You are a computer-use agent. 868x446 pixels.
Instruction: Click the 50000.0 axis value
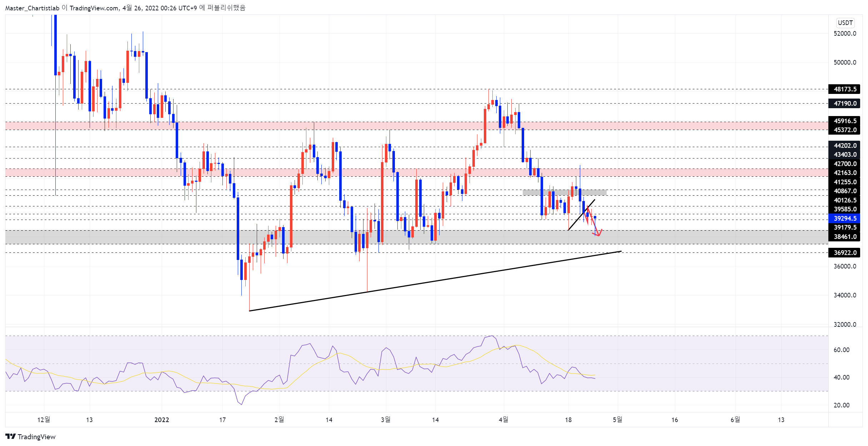pyautogui.click(x=845, y=62)
